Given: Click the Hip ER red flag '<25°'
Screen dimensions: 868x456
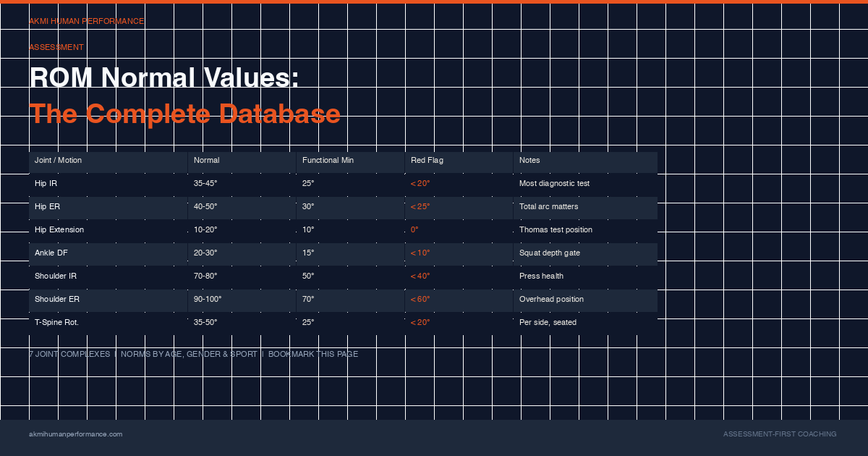Looking at the screenshot, I should tap(420, 207).
